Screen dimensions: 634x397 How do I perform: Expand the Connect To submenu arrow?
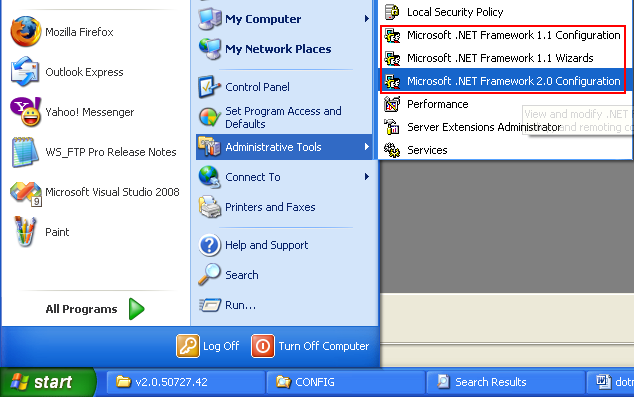[x=367, y=177]
